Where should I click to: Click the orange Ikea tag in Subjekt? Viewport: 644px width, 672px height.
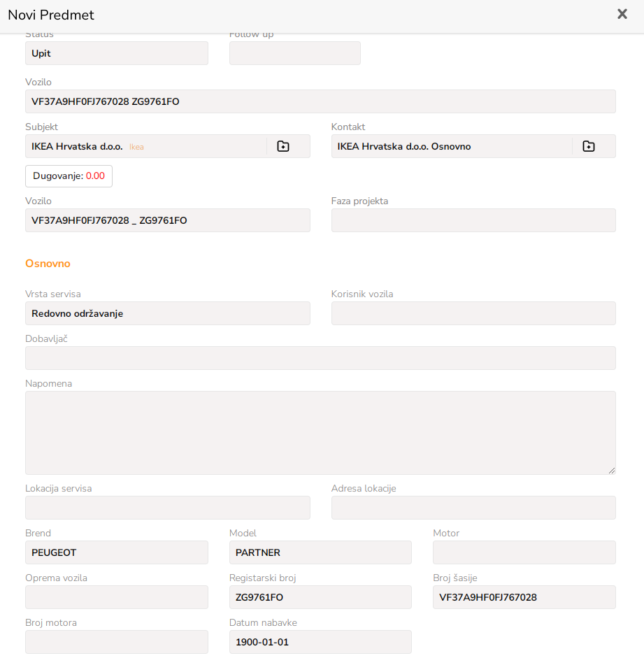[x=136, y=147]
